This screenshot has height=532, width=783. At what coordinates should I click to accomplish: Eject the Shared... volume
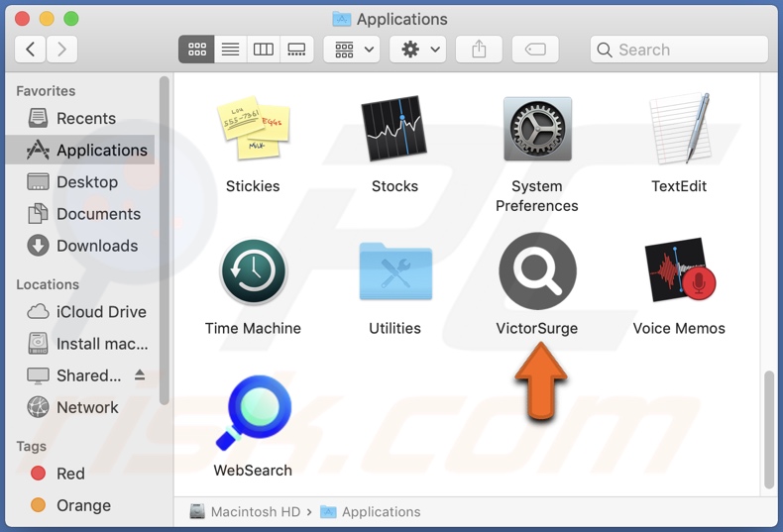point(140,375)
